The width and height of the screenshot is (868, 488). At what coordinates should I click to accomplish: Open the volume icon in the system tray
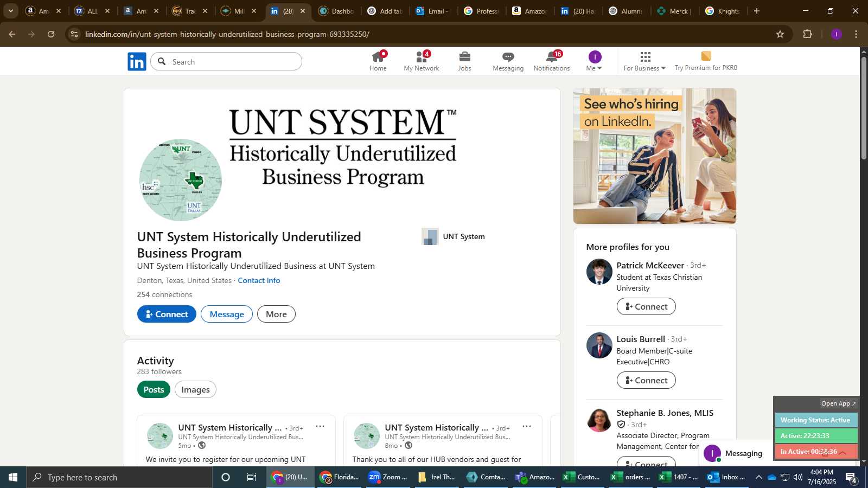tap(798, 477)
